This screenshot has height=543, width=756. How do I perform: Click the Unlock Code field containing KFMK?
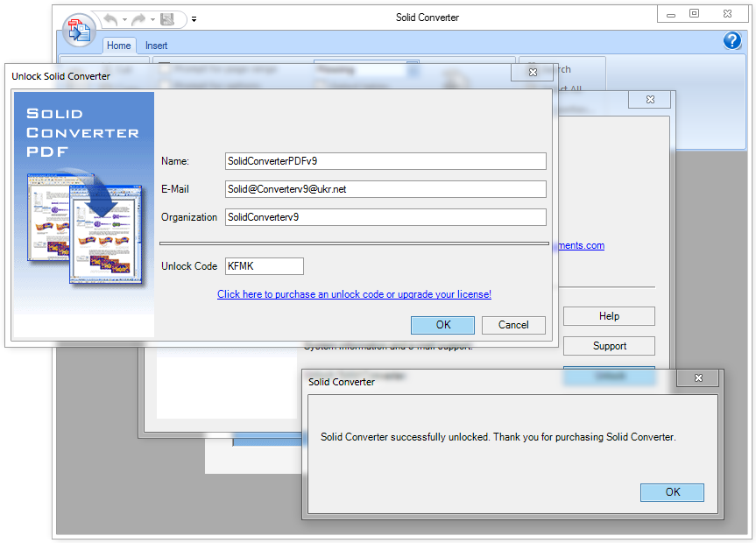point(264,266)
